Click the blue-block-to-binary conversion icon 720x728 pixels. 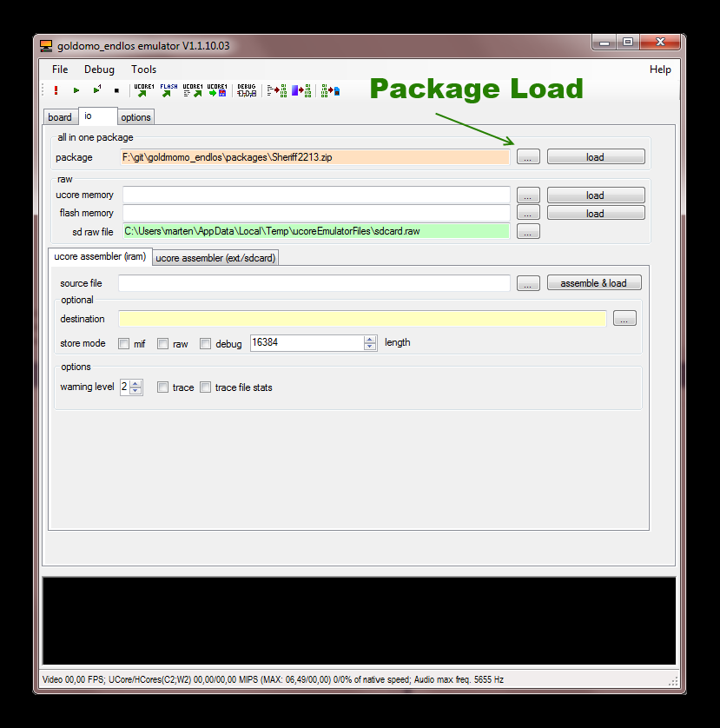tap(301, 90)
